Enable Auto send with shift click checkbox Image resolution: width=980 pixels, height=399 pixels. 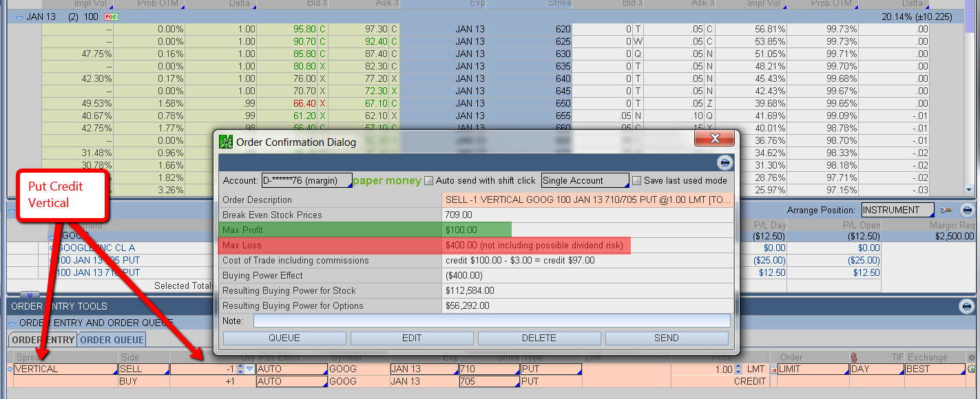coord(429,181)
